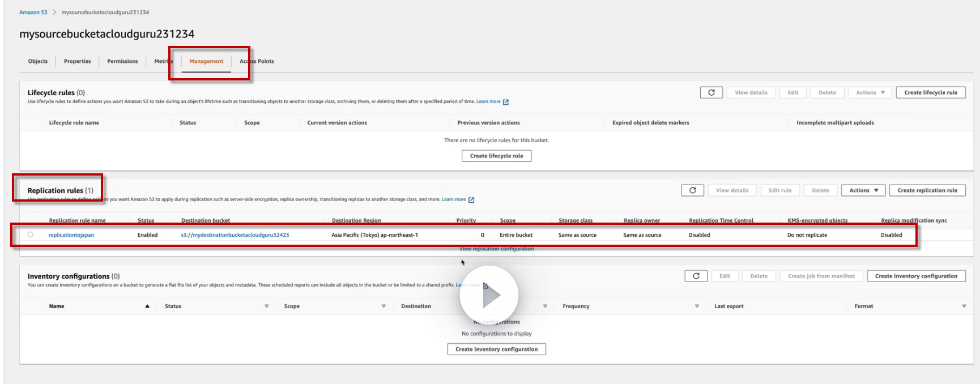Screen dimensions: 980x384
Task: Click Delete button in Inventory configurations
Action: pos(759,276)
